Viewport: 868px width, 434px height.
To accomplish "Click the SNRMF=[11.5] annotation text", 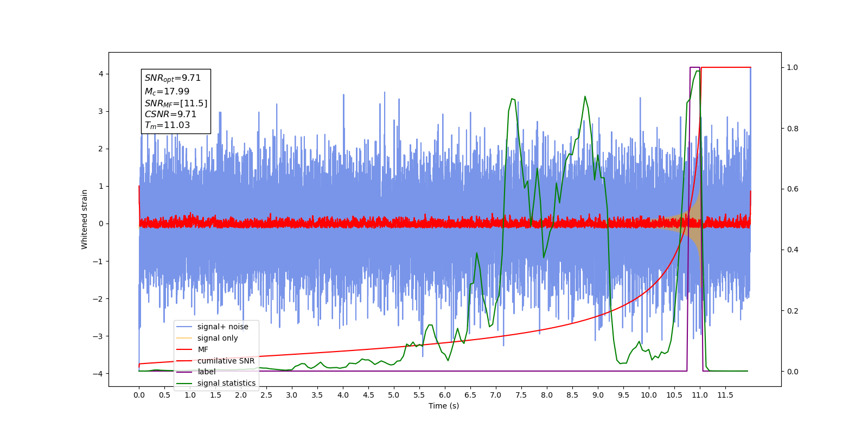I will coord(176,103).
